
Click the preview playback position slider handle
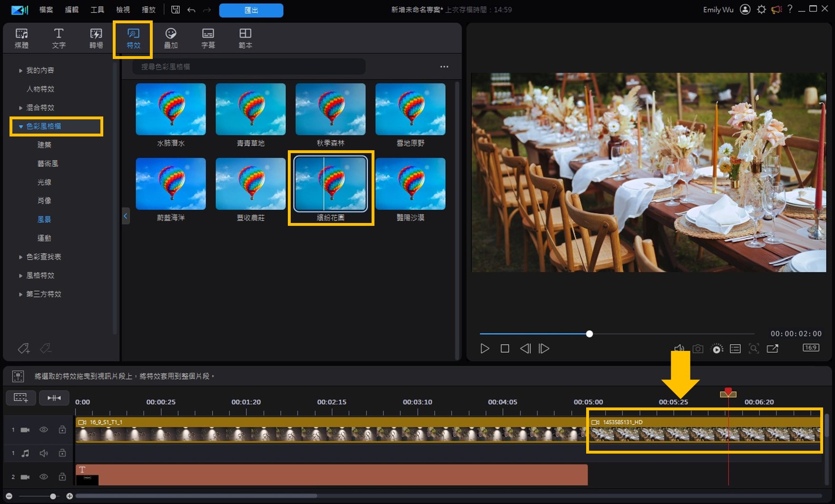pos(589,334)
